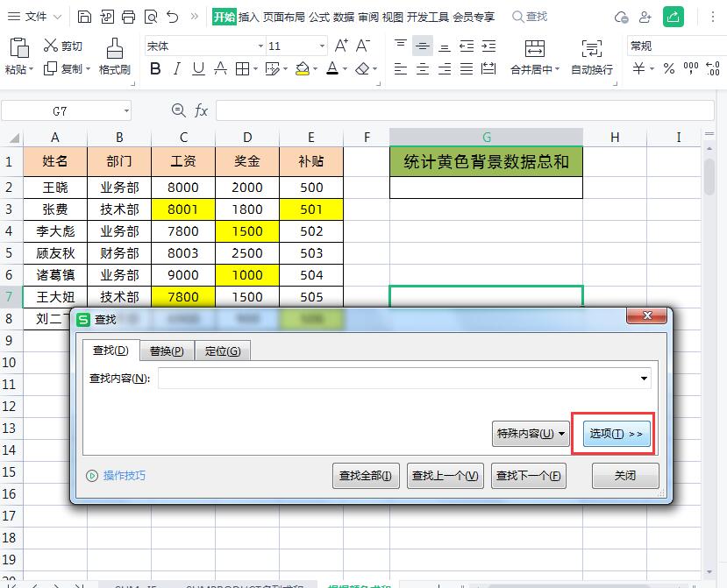Click the clear format eraser icon
727x588 pixels.
362,69
